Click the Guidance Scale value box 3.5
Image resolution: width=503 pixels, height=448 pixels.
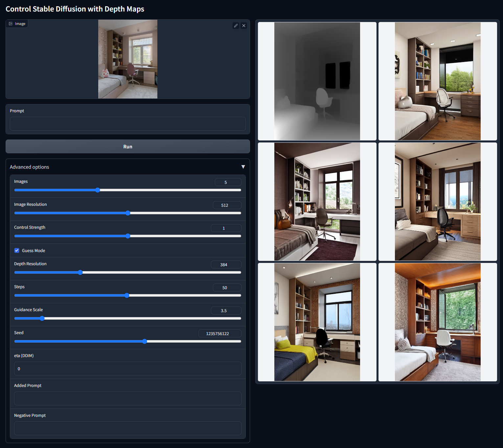[x=226, y=310]
